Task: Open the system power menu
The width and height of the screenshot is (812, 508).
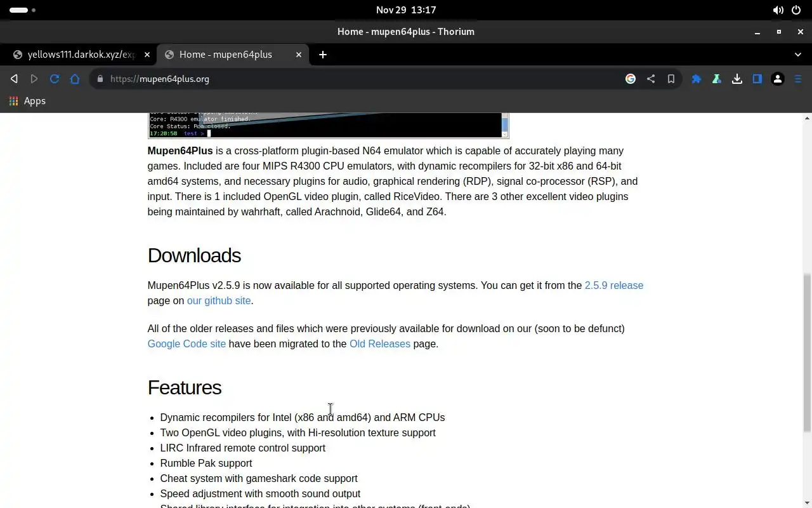Action: point(796,10)
